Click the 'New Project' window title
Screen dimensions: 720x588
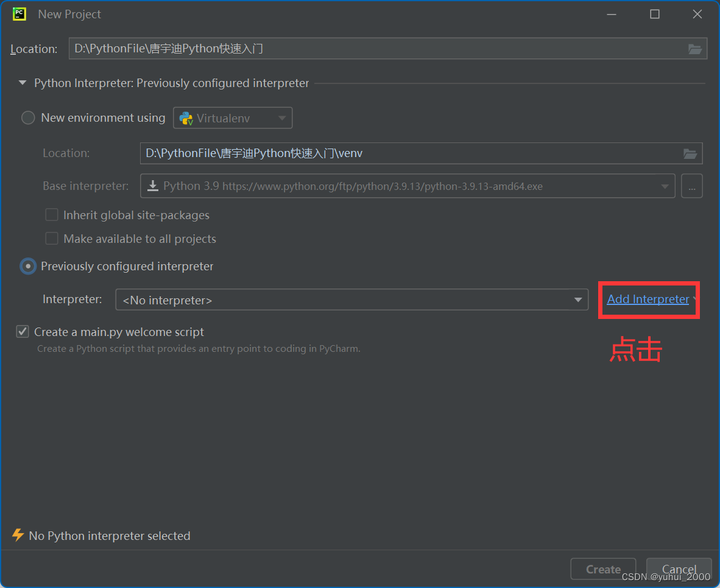tap(69, 14)
